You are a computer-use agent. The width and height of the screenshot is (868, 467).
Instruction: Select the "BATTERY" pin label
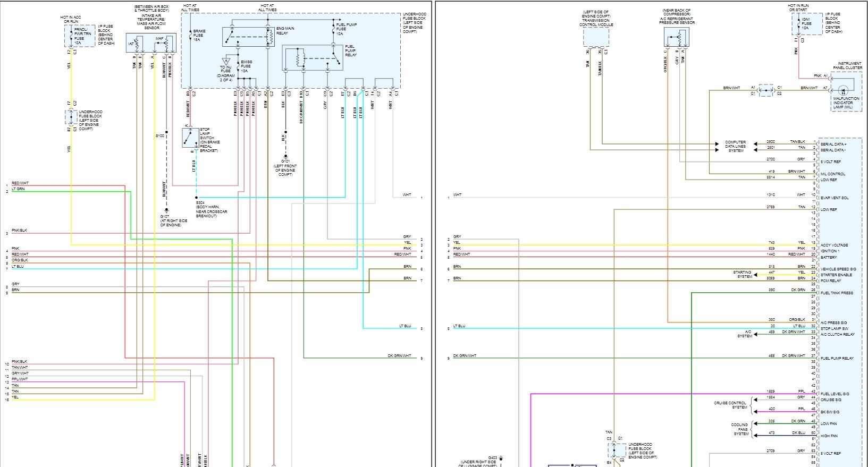829,257
